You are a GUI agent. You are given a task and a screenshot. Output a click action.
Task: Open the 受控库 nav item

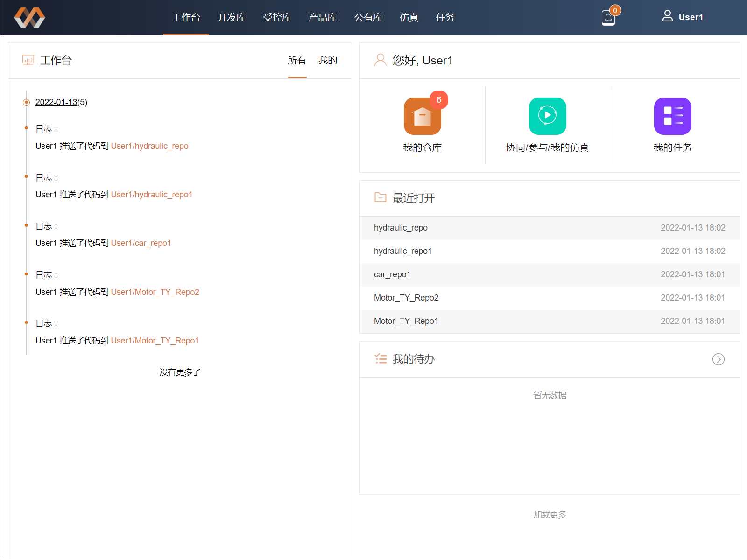(x=277, y=17)
